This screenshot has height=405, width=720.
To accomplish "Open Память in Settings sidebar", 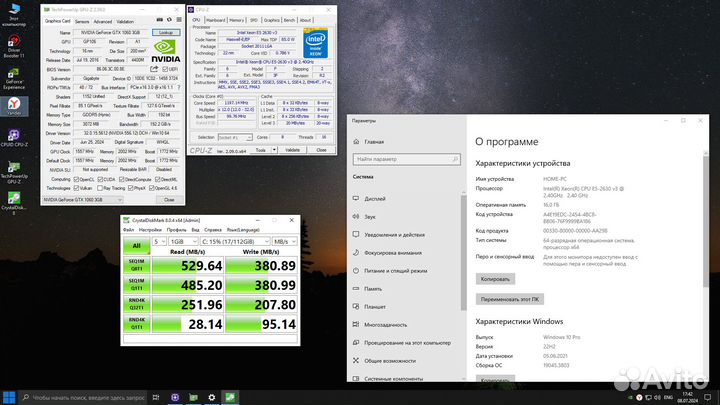I will point(373,289).
